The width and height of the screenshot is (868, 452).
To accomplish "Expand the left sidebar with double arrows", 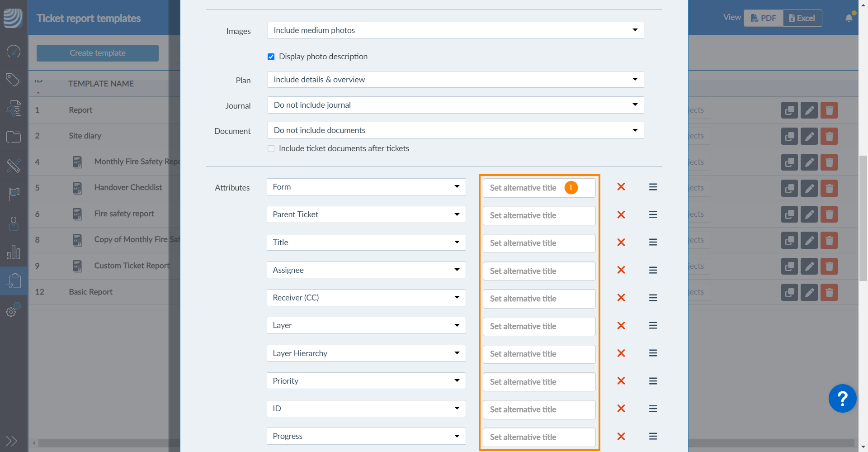I will [x=11, y=441].
